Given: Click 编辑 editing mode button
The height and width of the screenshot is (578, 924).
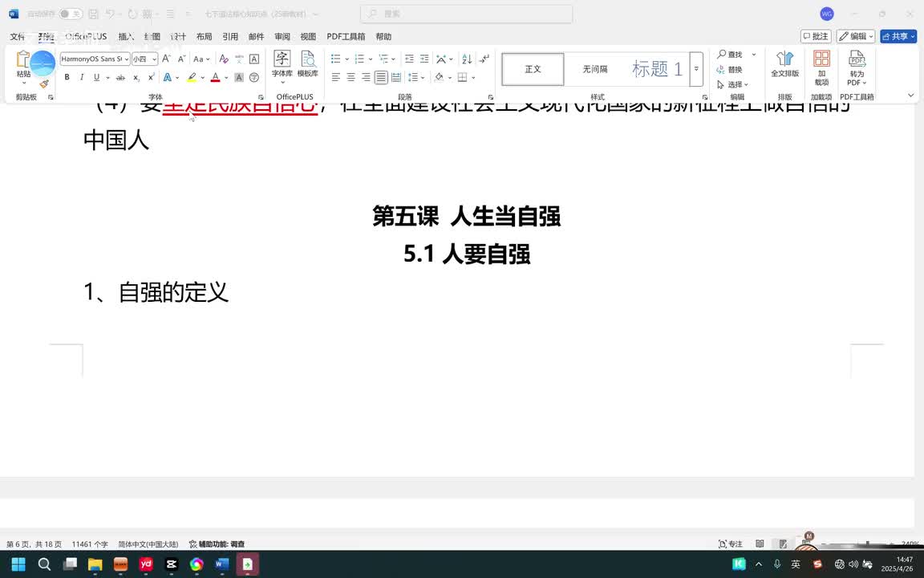Looking at the screenshot, I should click(x=856, y=37).
